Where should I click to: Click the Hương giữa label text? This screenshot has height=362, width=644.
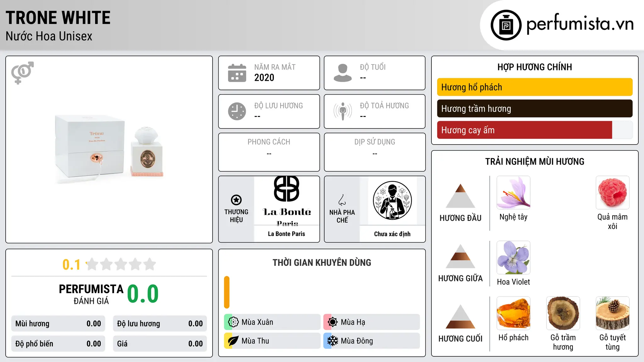pyautogui.click(x=460, y=278)
